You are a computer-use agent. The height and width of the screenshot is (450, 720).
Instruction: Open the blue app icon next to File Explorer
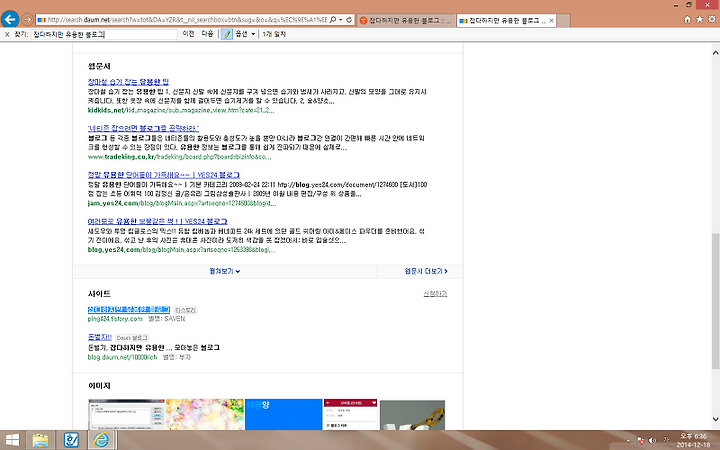click(71, 440)
